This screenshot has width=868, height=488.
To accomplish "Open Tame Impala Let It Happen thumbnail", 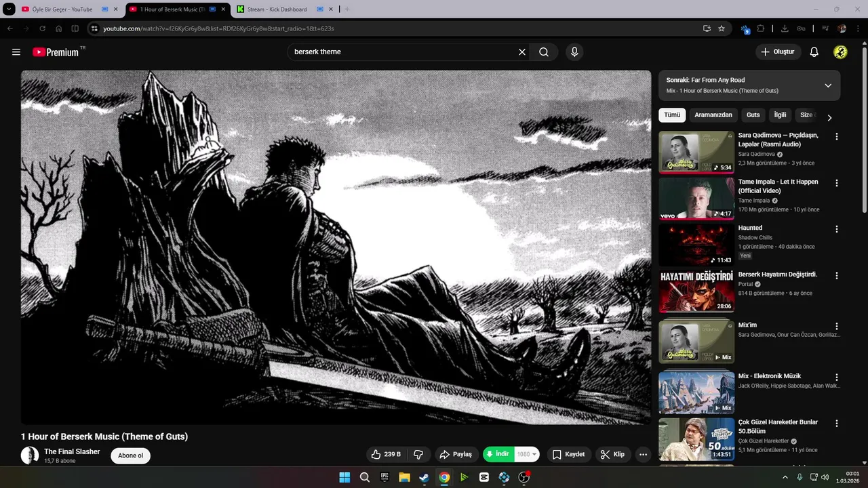I will [696, 199].
